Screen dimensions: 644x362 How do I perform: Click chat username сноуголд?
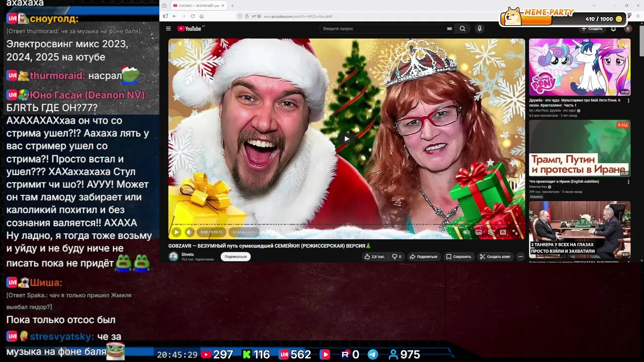pos(54,19)
